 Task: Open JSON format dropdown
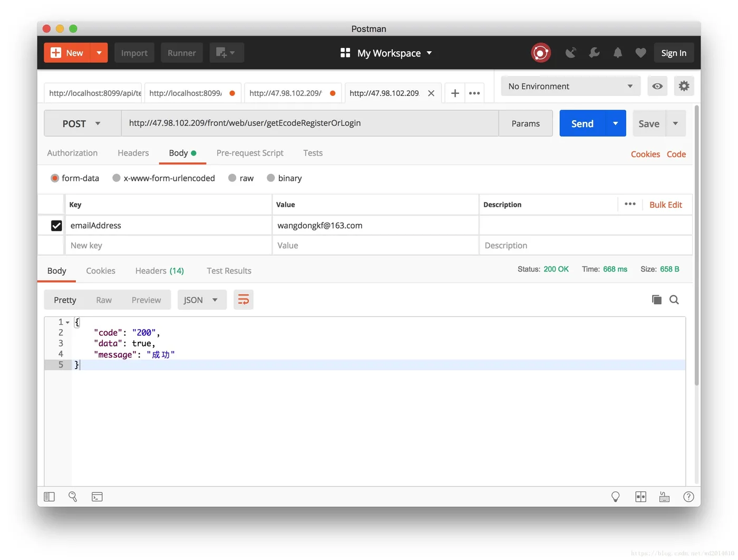(x=202, y=300)
